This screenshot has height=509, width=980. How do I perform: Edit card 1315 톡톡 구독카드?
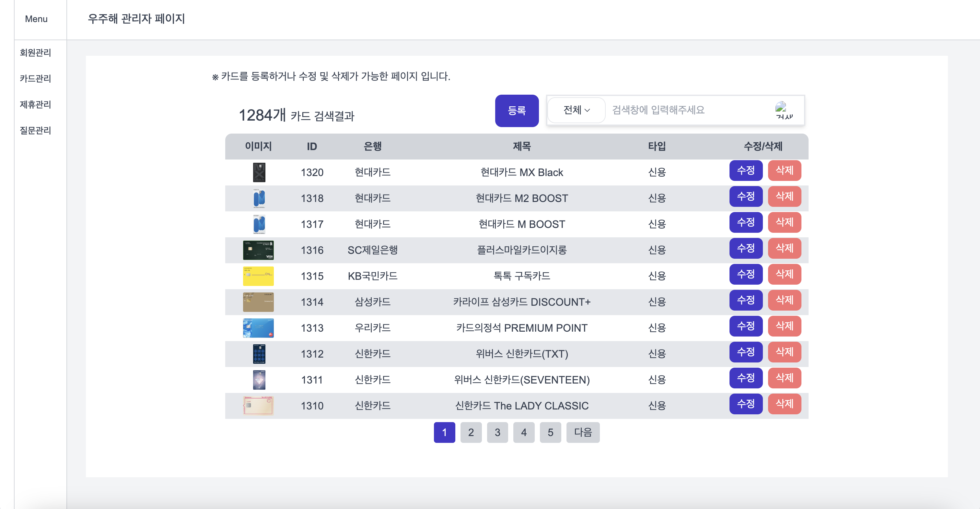click(x=746, y=274)
